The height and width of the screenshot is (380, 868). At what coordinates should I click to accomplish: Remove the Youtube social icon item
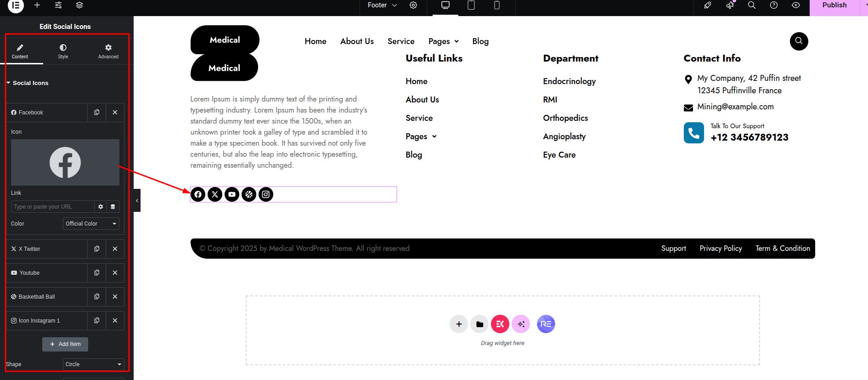click(x=115, y=273)
